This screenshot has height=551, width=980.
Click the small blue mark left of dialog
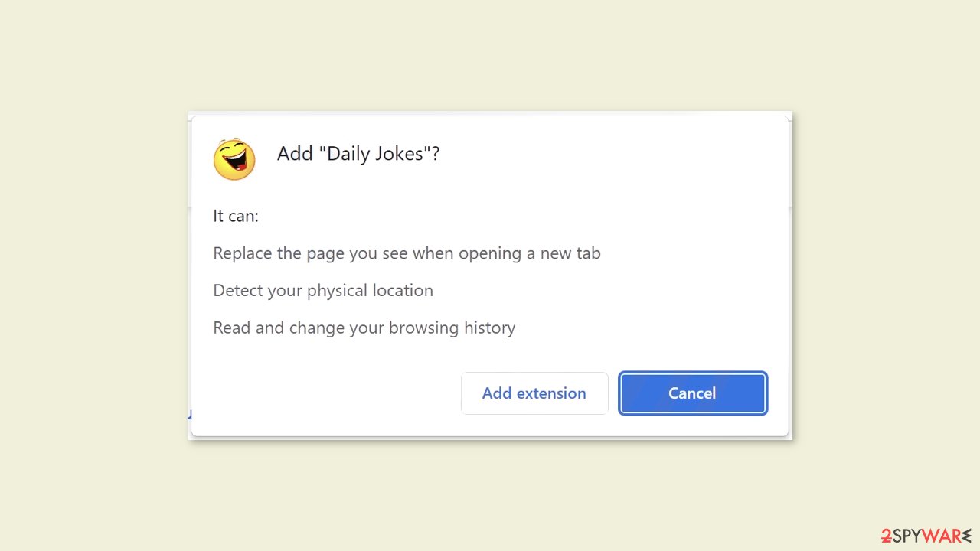[x=189, y=416]
